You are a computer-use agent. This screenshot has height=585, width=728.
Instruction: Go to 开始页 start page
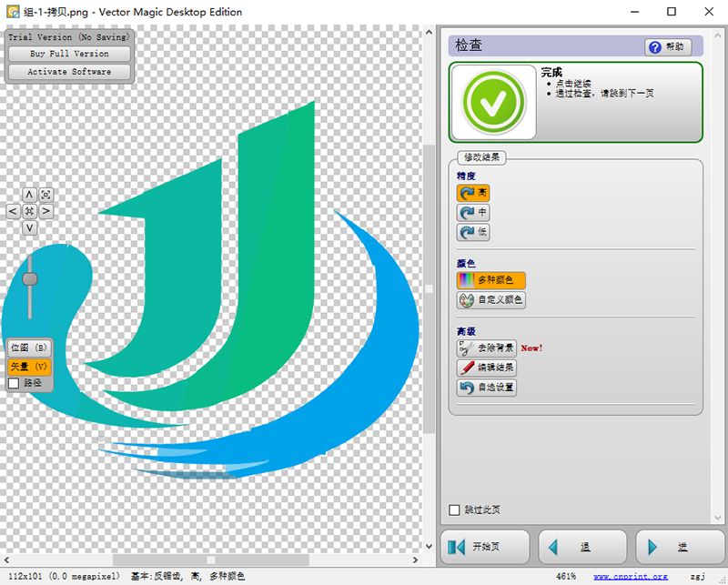tap(485, 547)
